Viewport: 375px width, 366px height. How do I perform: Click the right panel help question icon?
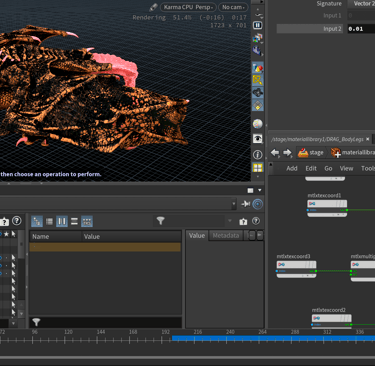(x=256, y=221)
